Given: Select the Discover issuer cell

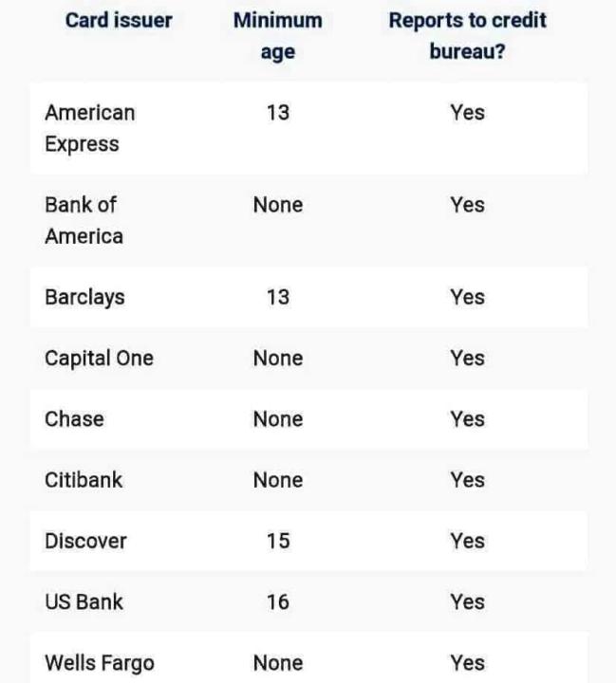Looking at the screenshot, I should (85, 541).
